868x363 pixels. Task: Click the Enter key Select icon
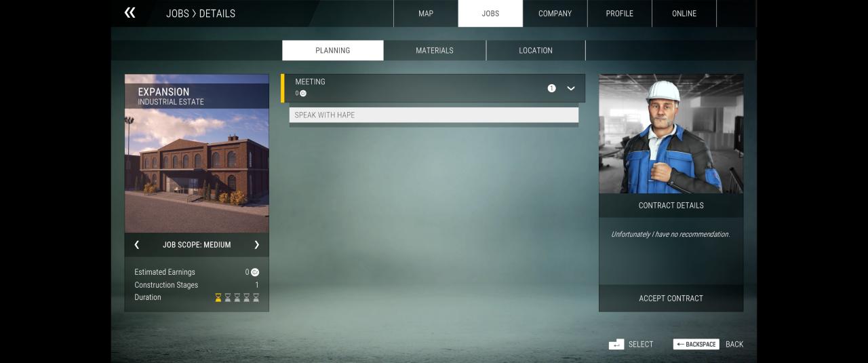click(x=616, y=345)
